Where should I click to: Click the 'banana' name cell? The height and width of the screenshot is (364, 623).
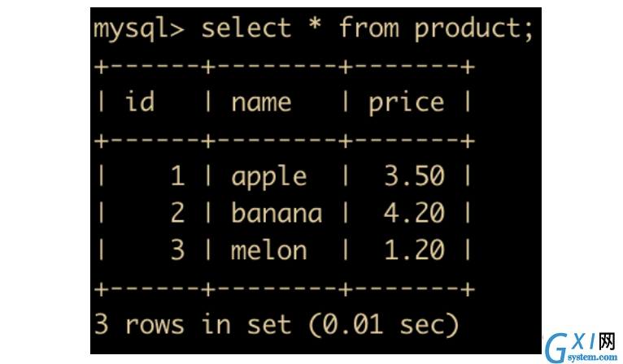(x=277, y=213)
